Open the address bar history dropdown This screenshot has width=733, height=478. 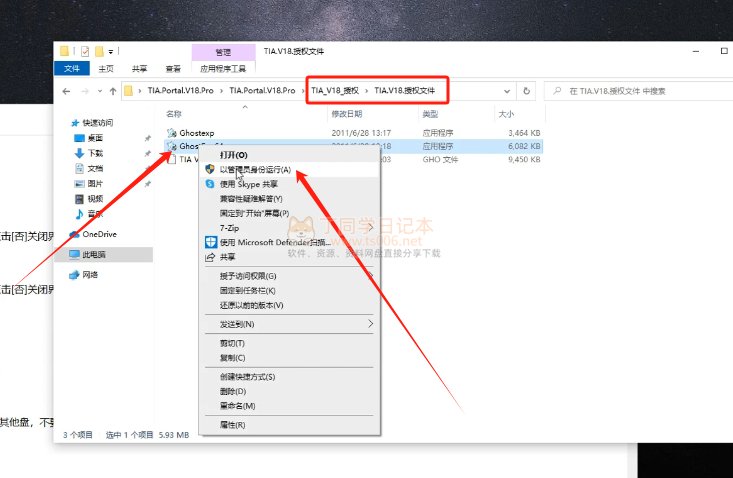507,91
